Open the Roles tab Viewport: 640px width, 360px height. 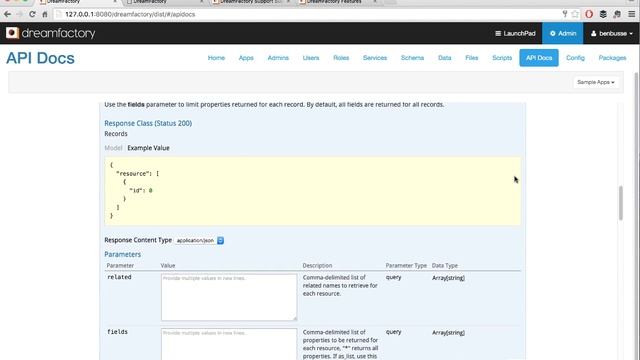341,58
